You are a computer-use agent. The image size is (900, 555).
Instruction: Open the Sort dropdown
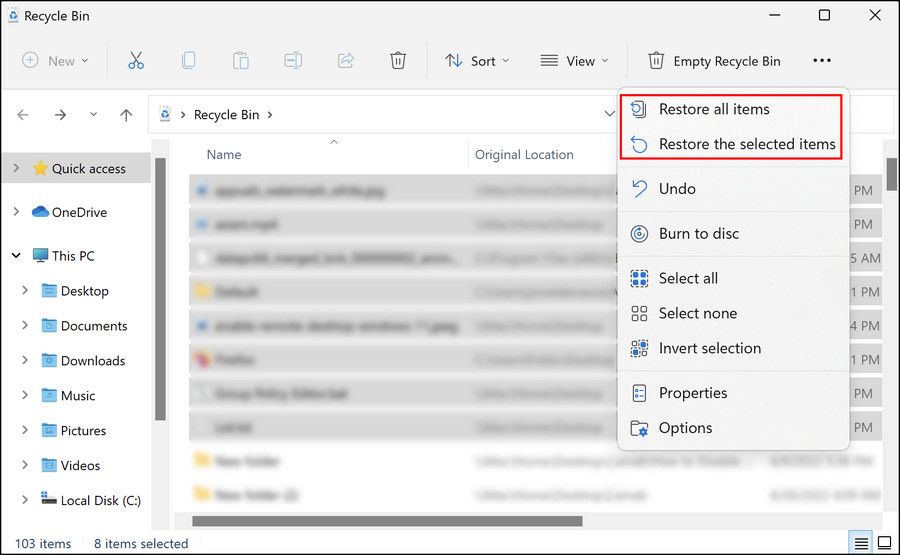[477, 61]
